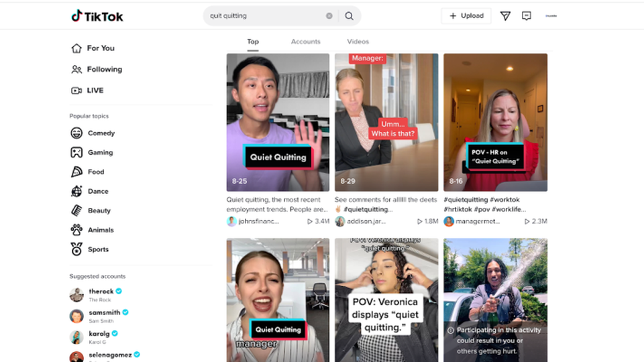
Task: Play the Quiet Quitting manager office video
Action: pos(278,300)
